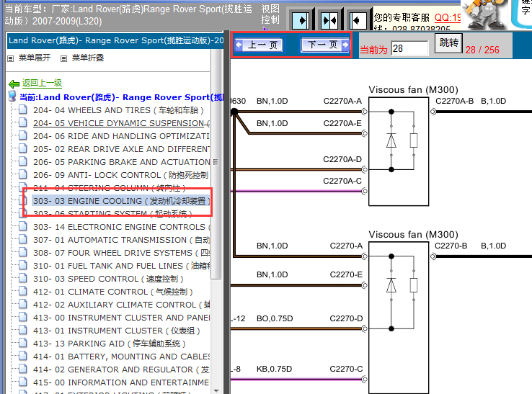Open 412-02 AUXILIARY CLIMATE CONTROL
Viewport: 532px width, 394px height.
tap(121, 305)
